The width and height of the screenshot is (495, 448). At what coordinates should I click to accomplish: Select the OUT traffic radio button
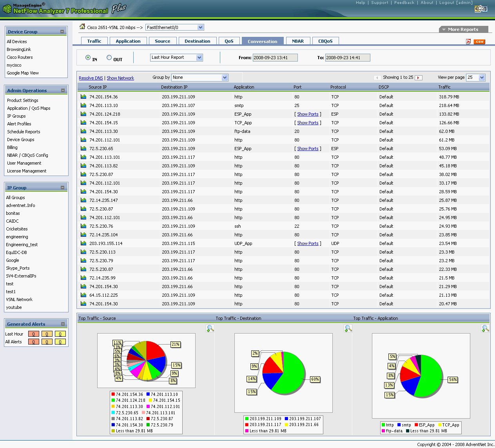(x=109, y=58)
